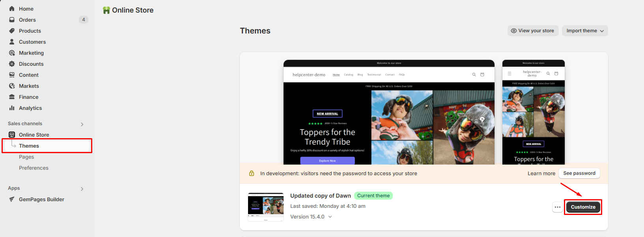Click See password button
Image resolution: width=644 pixels, height=237 pixels.
tap(579, 173)
